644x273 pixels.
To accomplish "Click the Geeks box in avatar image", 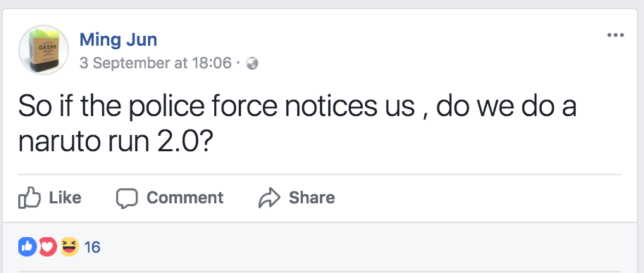I will [47, 52].
